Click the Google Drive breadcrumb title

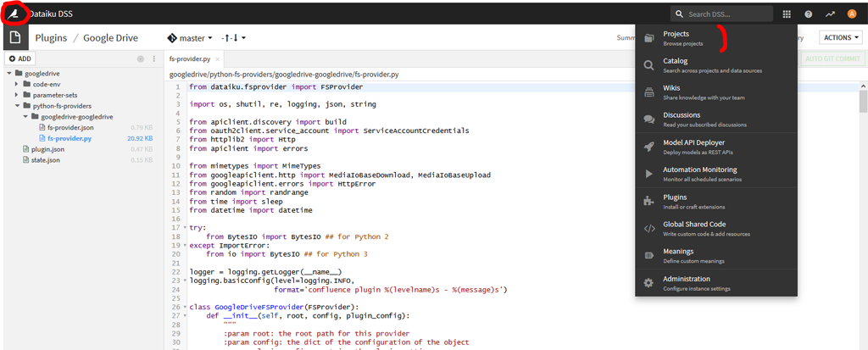[x=110, y=38]
